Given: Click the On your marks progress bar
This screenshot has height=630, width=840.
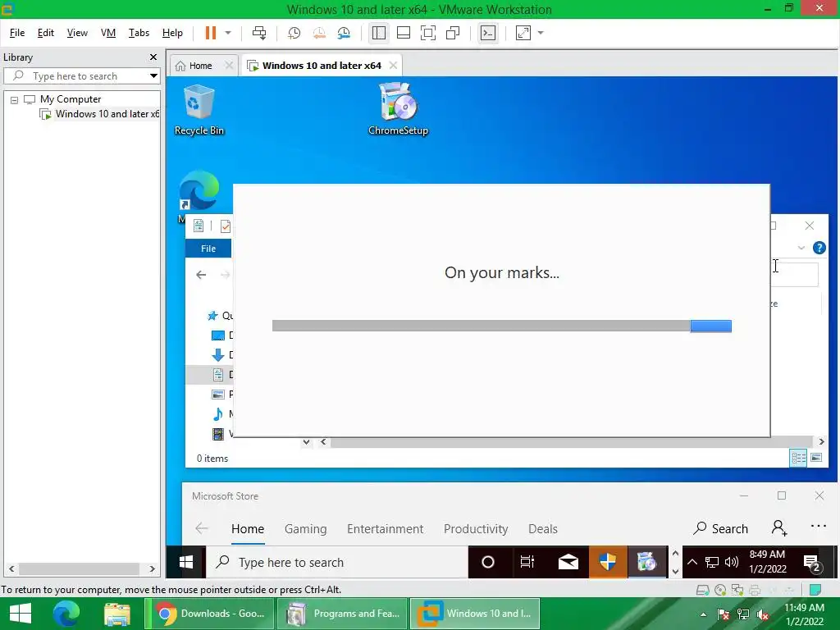Looking at the screenshot, I should pos(501,326).
